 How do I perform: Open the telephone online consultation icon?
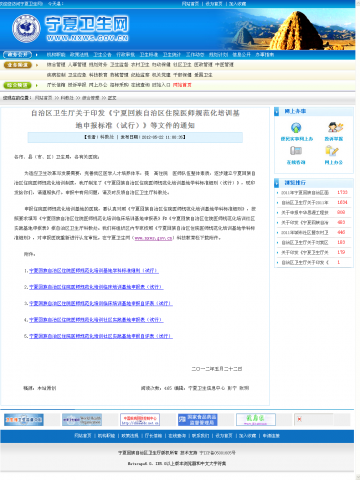296,151
